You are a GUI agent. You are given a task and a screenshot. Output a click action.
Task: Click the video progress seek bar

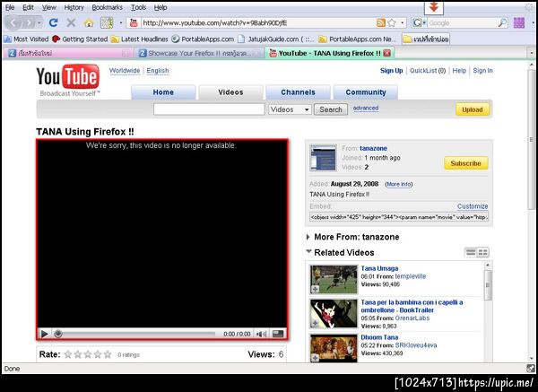[x=136, y=334]
